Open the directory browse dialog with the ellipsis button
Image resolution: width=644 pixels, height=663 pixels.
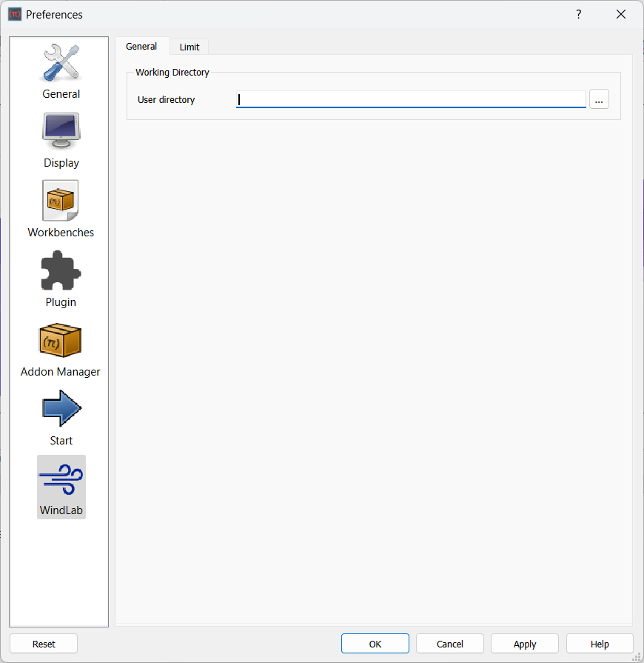click(599, 99)
